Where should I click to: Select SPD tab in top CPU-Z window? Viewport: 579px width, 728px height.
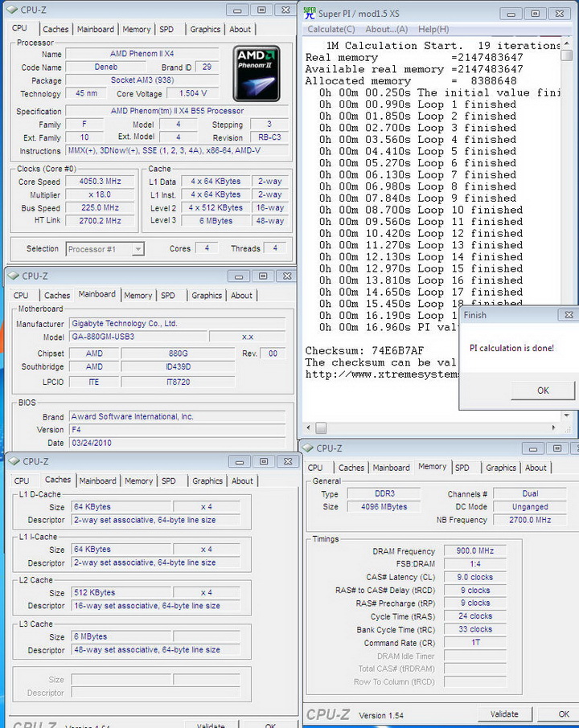coord(166,29)
